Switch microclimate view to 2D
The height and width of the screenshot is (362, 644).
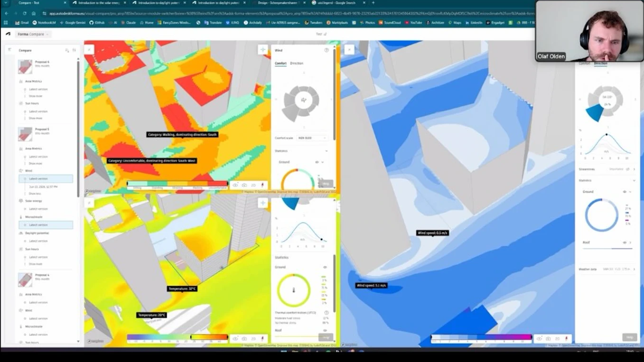point(253,339)
